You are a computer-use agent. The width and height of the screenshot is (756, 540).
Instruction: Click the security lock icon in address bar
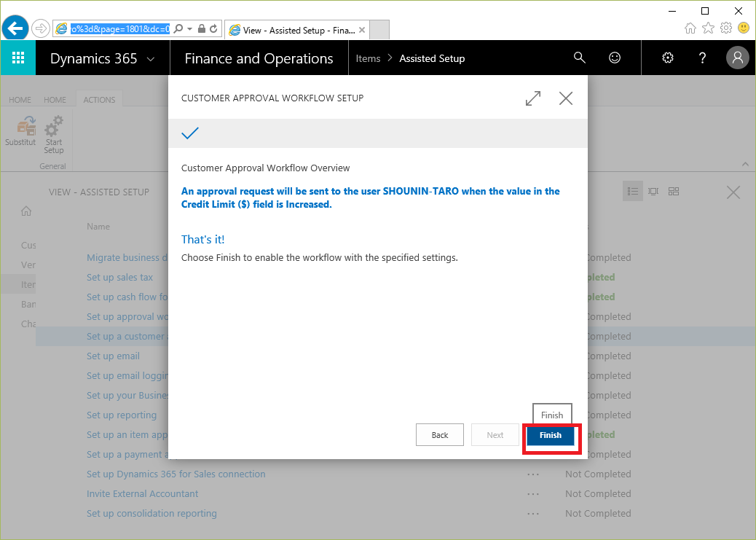[202, 29]
